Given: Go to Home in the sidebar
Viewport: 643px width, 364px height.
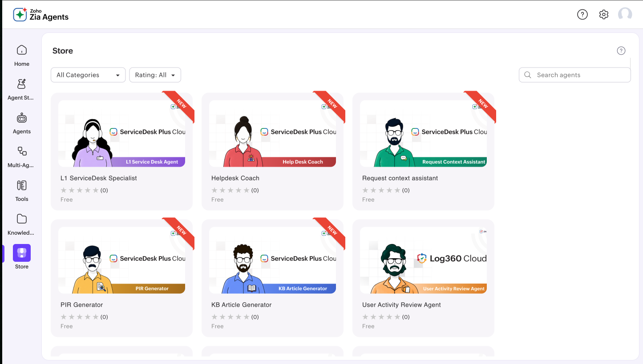Looking at the screenshot, I should pyautogui.click(x=22, y=56).
